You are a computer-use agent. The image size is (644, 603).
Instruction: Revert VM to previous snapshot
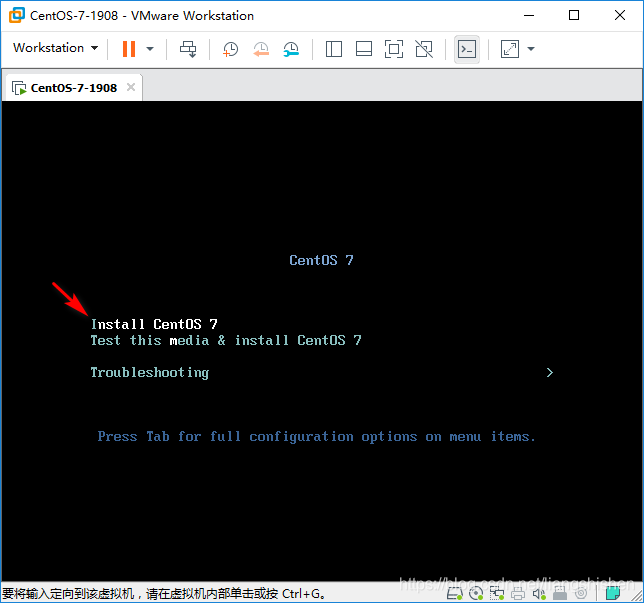[x=261, y=49]
